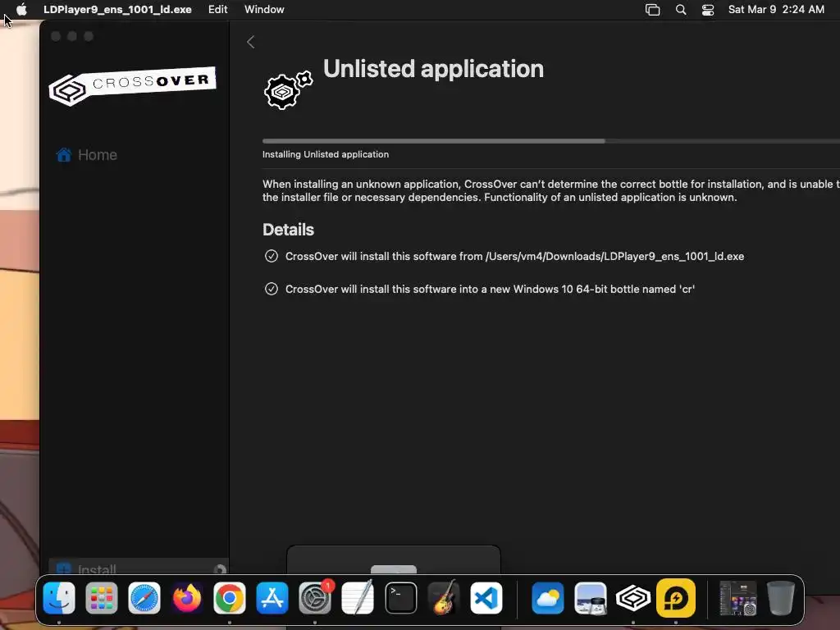Open Spotlight search in menu bar
This screenshot has height=630, width=840.
pos(680,10)
